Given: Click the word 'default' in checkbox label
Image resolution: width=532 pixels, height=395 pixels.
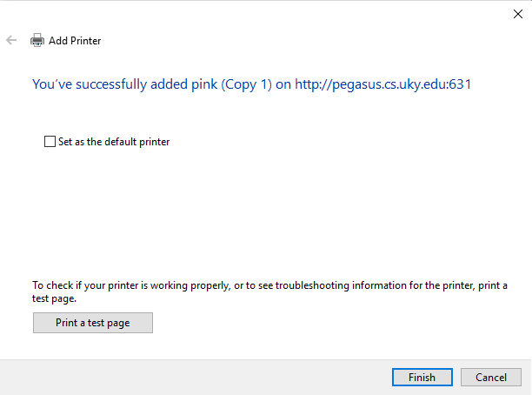Looking at the screenshot, I should [x=121, y=142].
